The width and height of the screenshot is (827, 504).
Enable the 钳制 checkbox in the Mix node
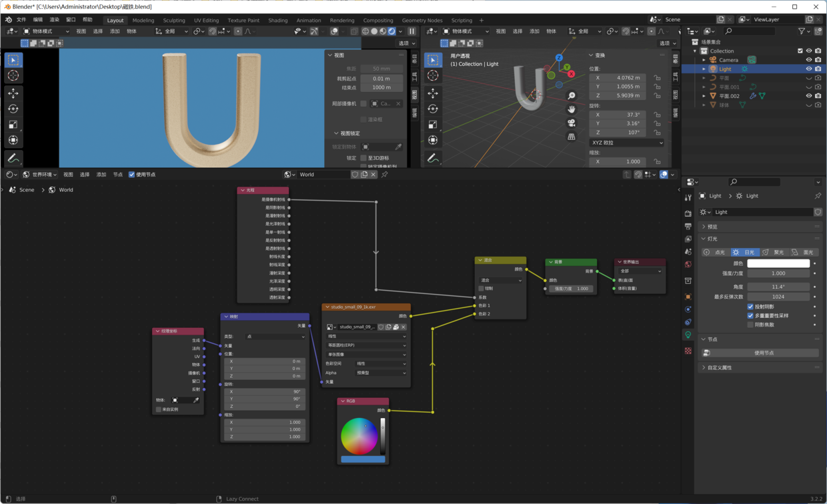pos(481,289)
